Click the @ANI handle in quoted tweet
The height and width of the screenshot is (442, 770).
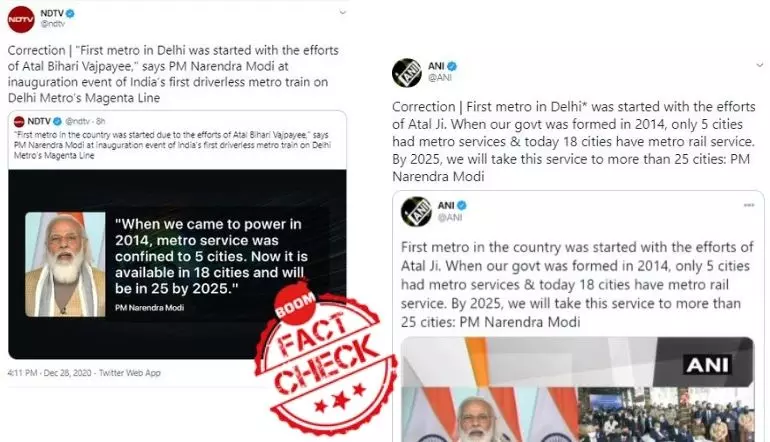[x=450, y=217]
